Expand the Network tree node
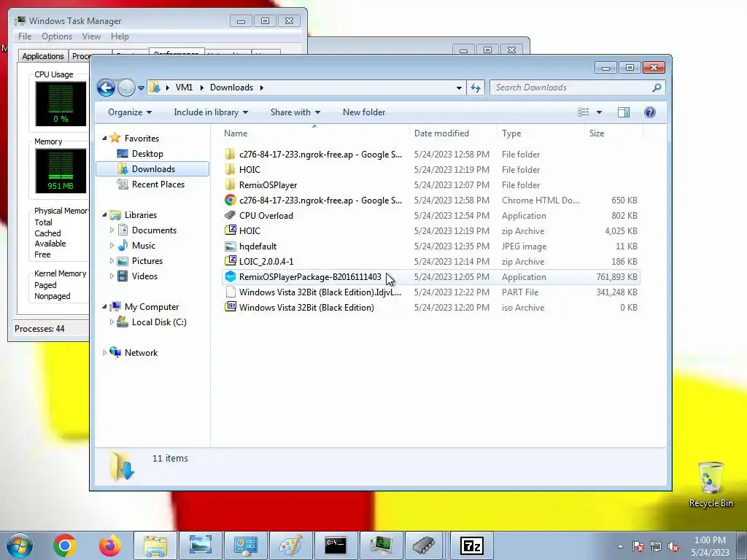 click(105, 353)
